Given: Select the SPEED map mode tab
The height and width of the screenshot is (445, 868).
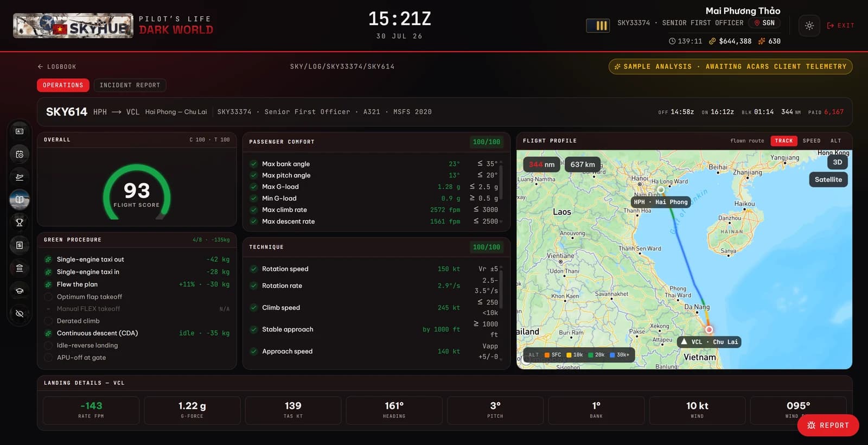Looking at the screenshot, I should (812, 141).
